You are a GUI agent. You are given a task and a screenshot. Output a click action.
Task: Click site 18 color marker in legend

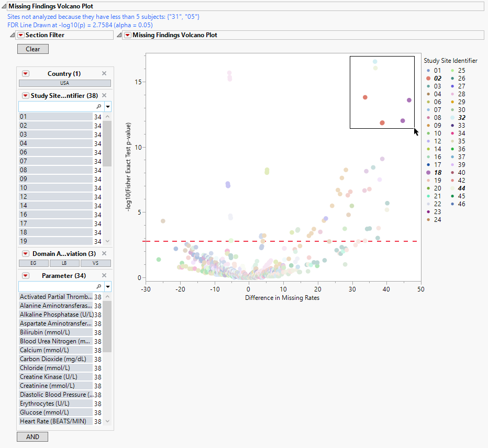428,173
